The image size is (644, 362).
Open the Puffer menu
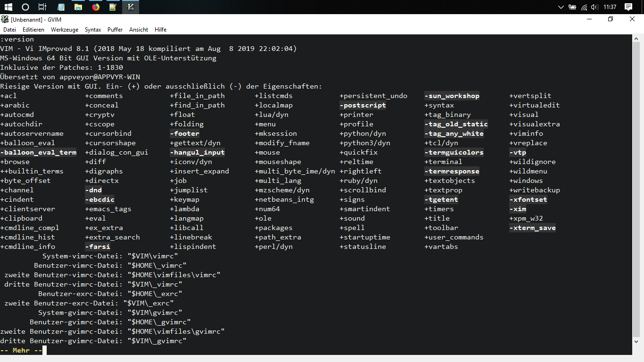[115, 29]
